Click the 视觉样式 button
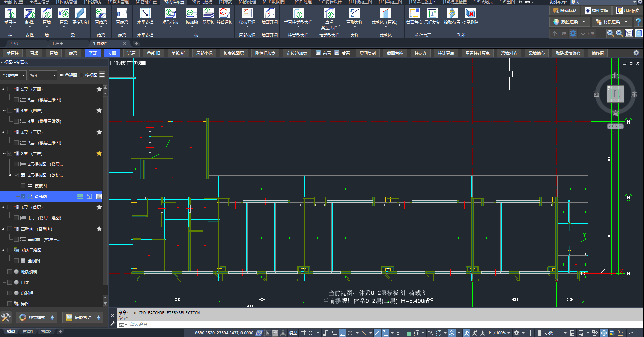Image resolution: width=644 pixels, height=337 pixels. click(x=33, y=317)
